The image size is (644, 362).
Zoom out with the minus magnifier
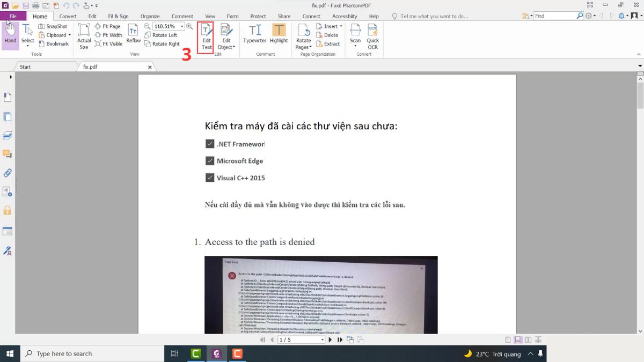pos(147,26)
